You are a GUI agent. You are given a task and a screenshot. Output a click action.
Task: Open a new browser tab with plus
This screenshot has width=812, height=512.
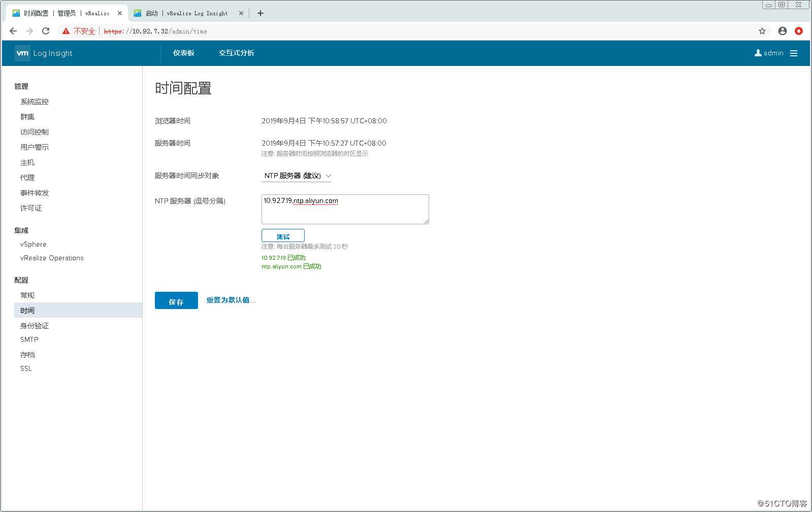click(261, 13)
